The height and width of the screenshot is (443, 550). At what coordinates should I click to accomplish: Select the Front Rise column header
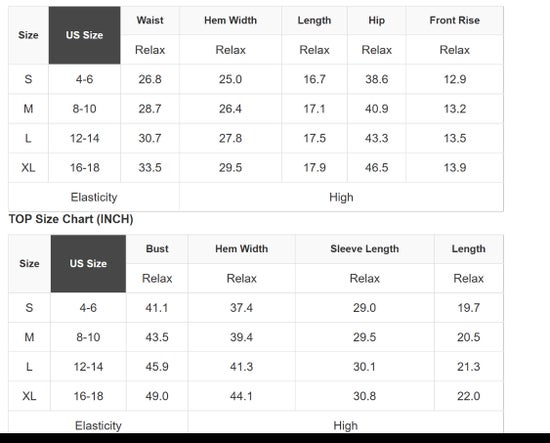tap(455, 20)
